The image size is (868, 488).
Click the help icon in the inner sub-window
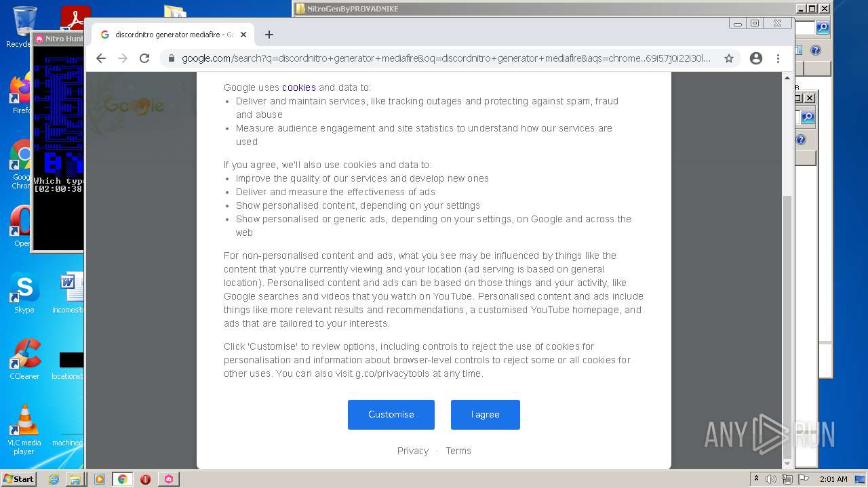coord(801,140)
